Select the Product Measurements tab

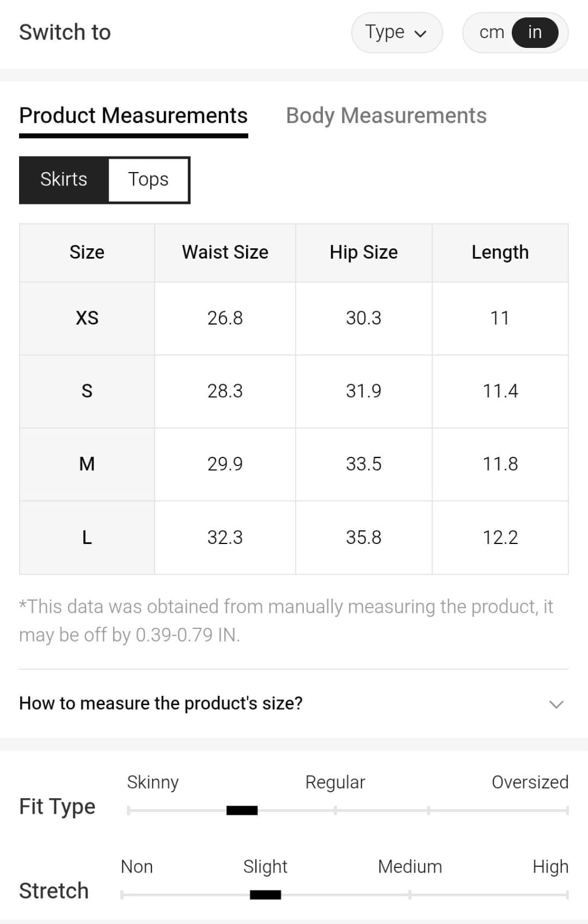[133, 115]
